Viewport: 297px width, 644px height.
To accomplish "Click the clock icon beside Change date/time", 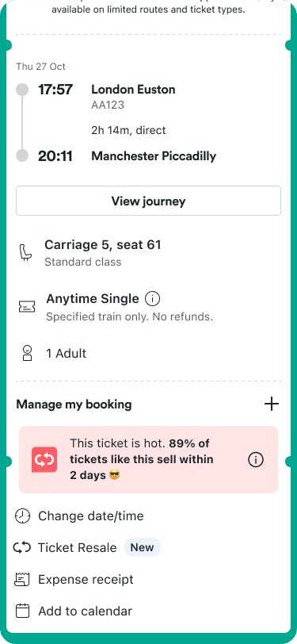I will click(x=22, y=516).
